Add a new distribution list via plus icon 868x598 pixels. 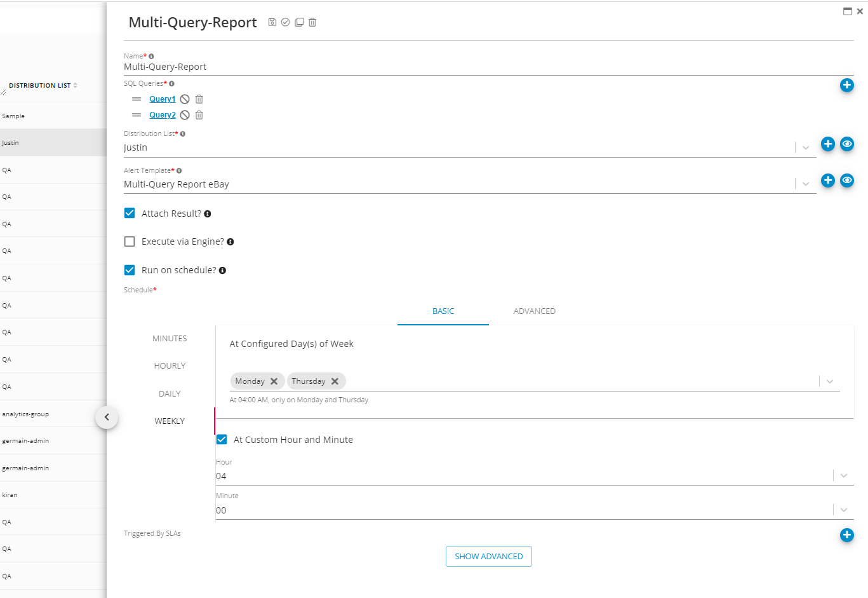coord(827,144)
